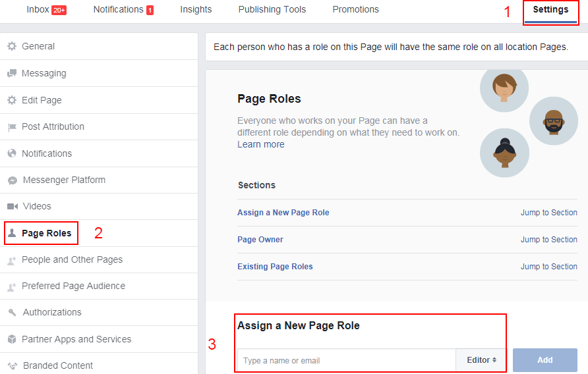Image resolution: width=588 pixels, height=374 pixels.
Task: Click the Messenger Platform icon
Action: (x=12, y=180)
